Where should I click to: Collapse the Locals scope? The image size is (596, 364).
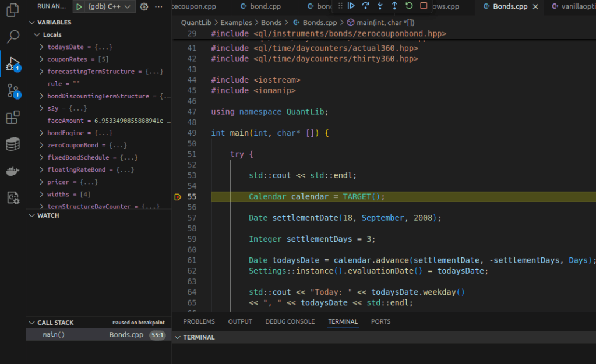click(37, 35)
